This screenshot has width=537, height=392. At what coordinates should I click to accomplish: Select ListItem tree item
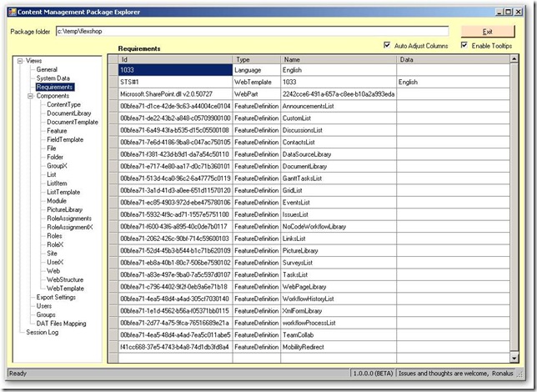click(57, 183)
